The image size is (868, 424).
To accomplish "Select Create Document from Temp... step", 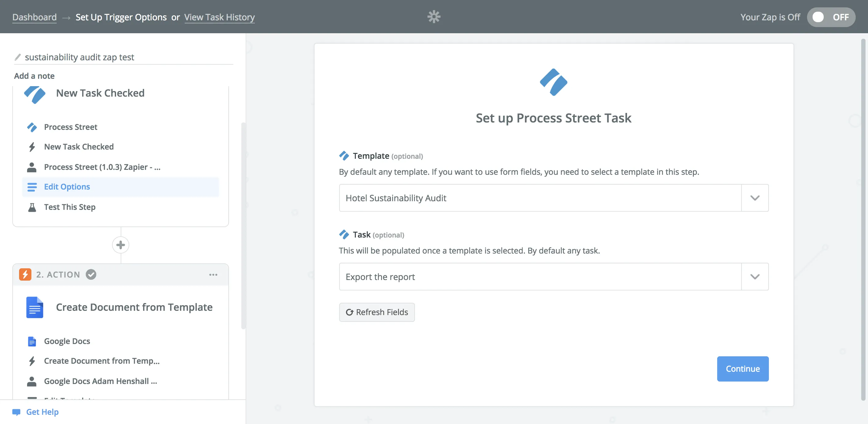I will pyautogui.click(x=121, y=361).
